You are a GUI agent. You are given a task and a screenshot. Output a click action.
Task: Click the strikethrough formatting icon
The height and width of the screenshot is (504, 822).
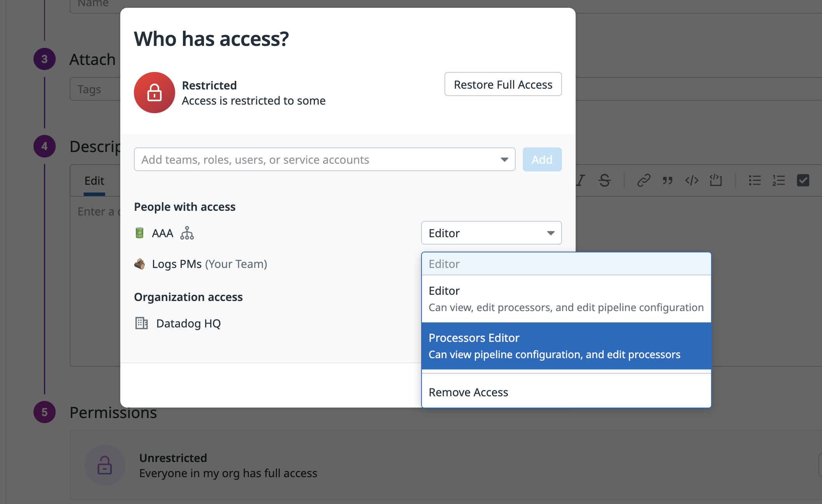click(x=604, y=180)
